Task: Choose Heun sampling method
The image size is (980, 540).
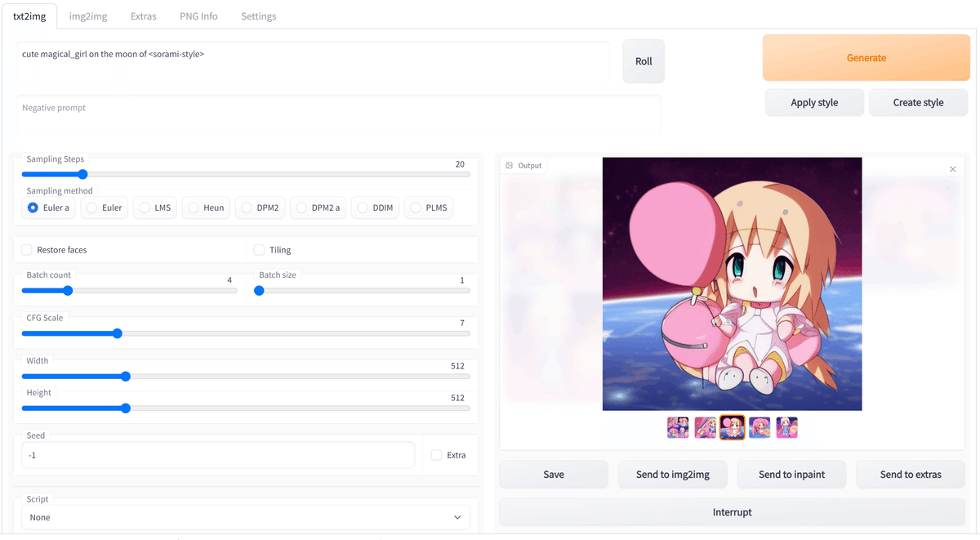Action: pos(207,208)
